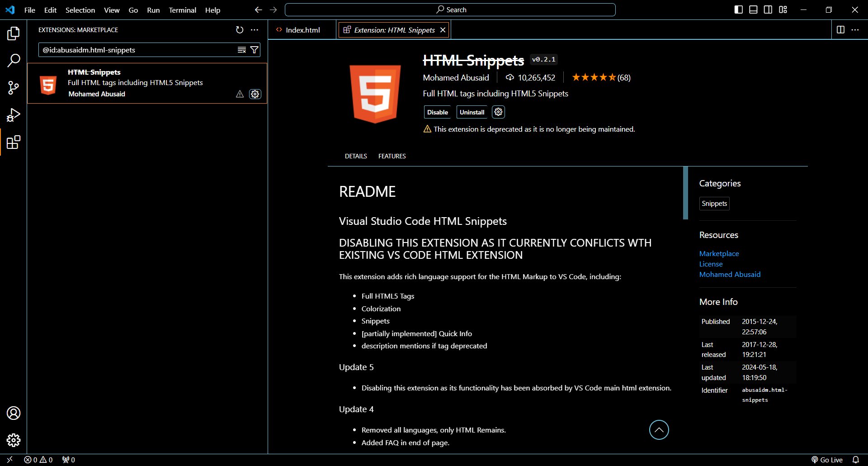Click the scroll to top arrow button

point(659,430)
